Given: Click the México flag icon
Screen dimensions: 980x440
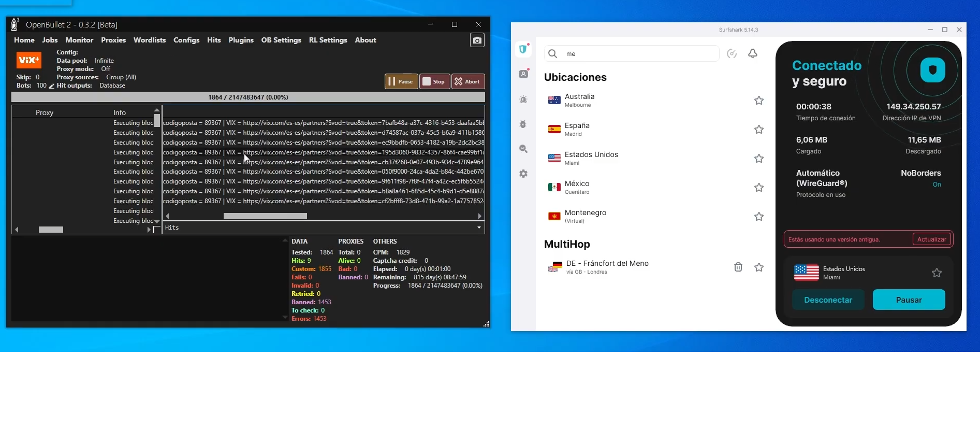Looking at the screenshot, I should 554,188.
